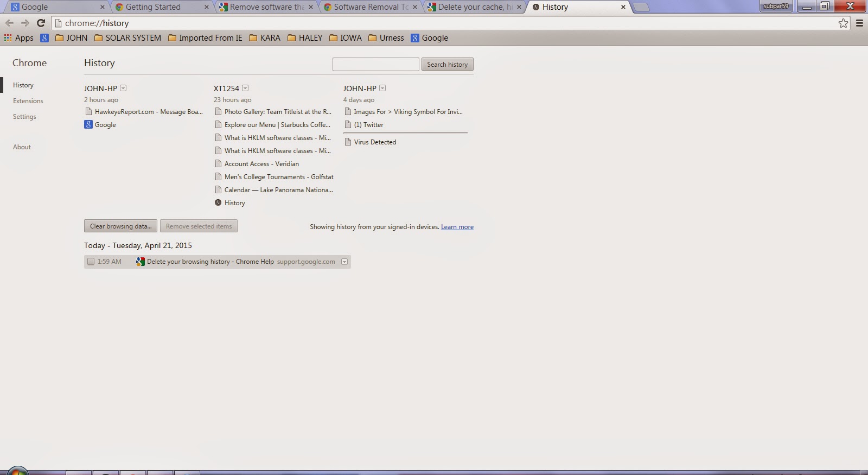Image resolution: width=868 pixels, height=475 pixels.
Task: Follow the Learn more link
Action: [457, 227]
